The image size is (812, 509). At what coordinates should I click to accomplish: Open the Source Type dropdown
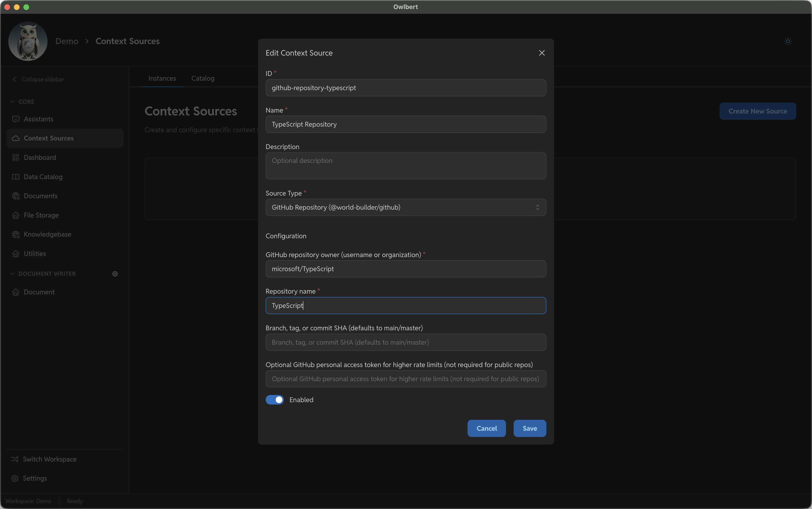406,207
